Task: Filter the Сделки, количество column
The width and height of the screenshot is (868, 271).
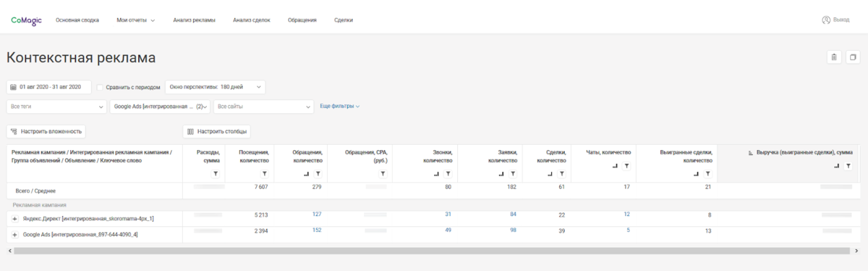Action: tap(561, 174)
